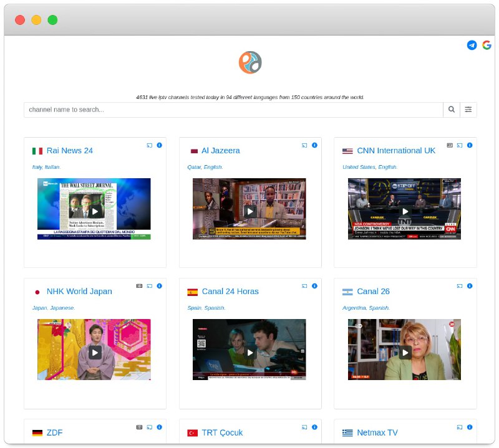Show info for CNN International UK
The width and height of the screenshot is (499, 448).
470,145
